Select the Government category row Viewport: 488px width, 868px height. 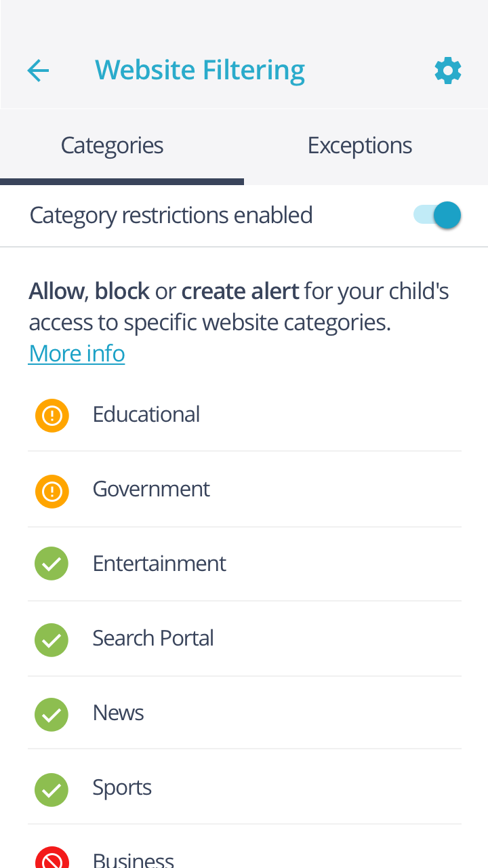244,489
